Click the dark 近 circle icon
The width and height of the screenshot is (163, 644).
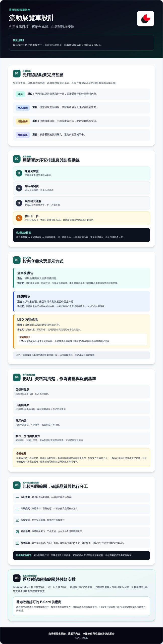point(19,188)
